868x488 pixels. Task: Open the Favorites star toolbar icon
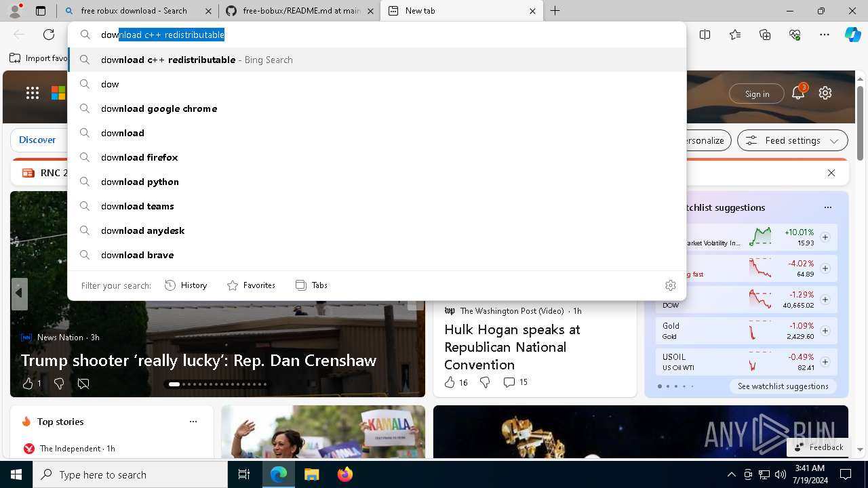[735, 35]
